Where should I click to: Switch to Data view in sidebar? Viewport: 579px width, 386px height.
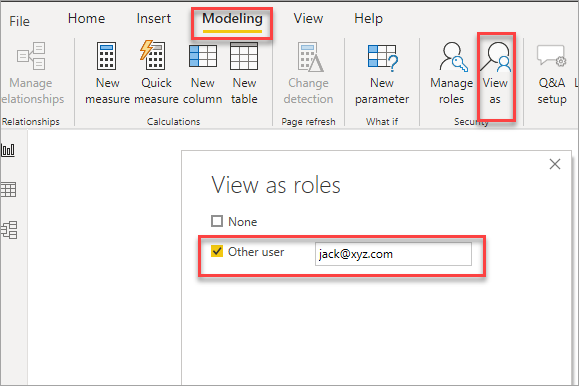(x=8, y=189)
